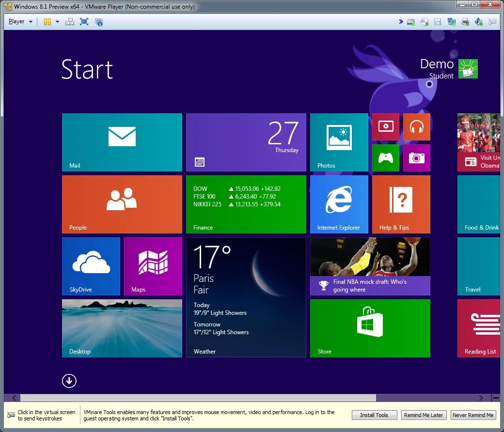Click the DOW 15,053.06 quote line

(x=237, y=188)
